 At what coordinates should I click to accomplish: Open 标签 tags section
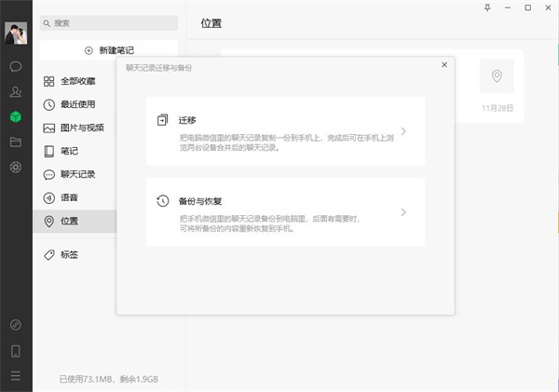coord(75,255)
